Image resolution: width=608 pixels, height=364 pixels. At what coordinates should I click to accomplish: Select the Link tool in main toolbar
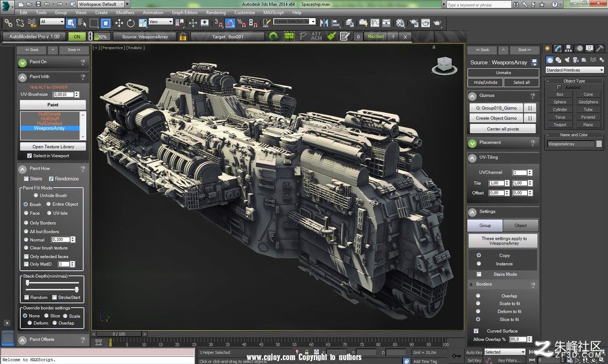click(8, 23)
